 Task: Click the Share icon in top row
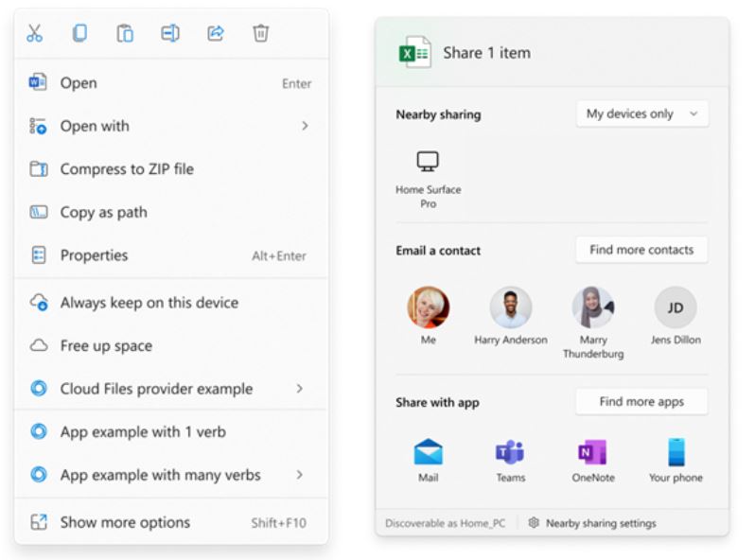(215, 33)
